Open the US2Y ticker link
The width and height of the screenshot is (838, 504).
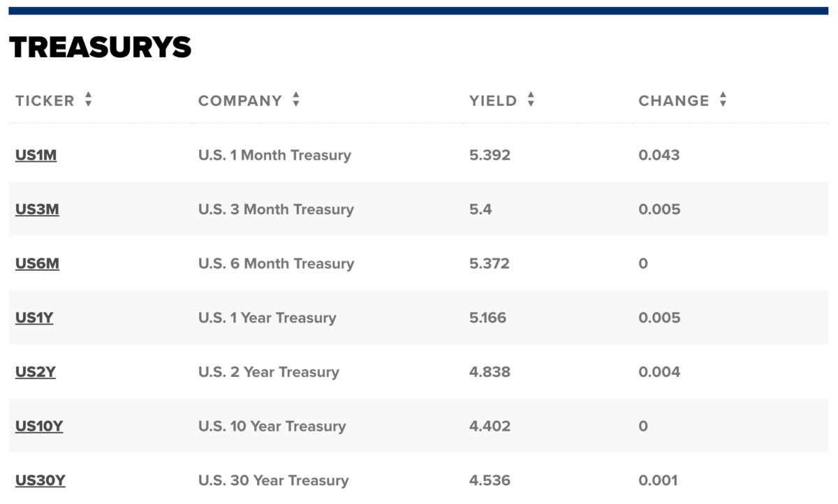[35, 372]
